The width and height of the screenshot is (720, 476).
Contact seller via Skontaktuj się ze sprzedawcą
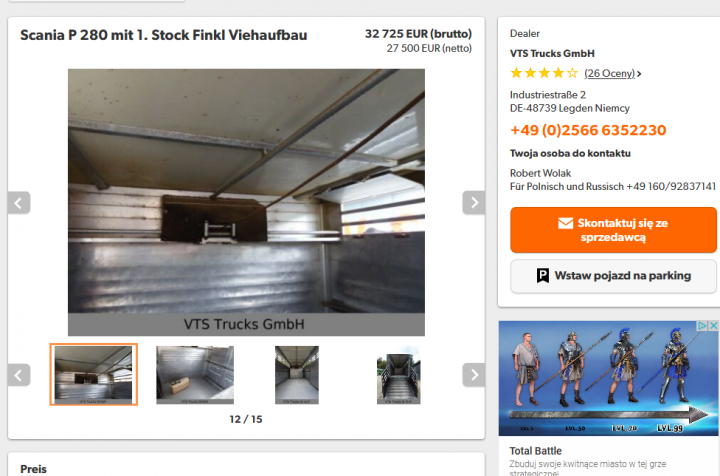(613, 230)
